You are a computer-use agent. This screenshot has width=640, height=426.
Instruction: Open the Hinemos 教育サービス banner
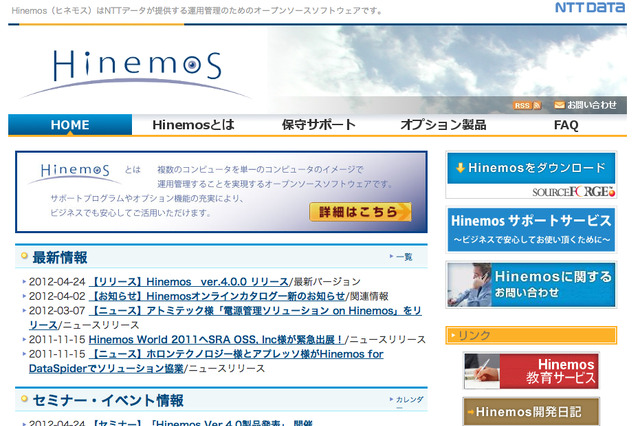click(531, 371)
